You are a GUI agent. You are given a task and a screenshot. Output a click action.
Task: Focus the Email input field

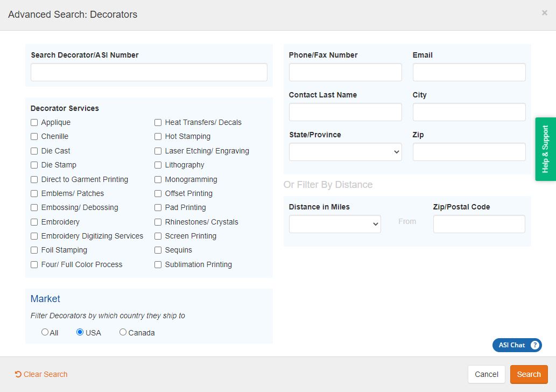tap(469, 72)
